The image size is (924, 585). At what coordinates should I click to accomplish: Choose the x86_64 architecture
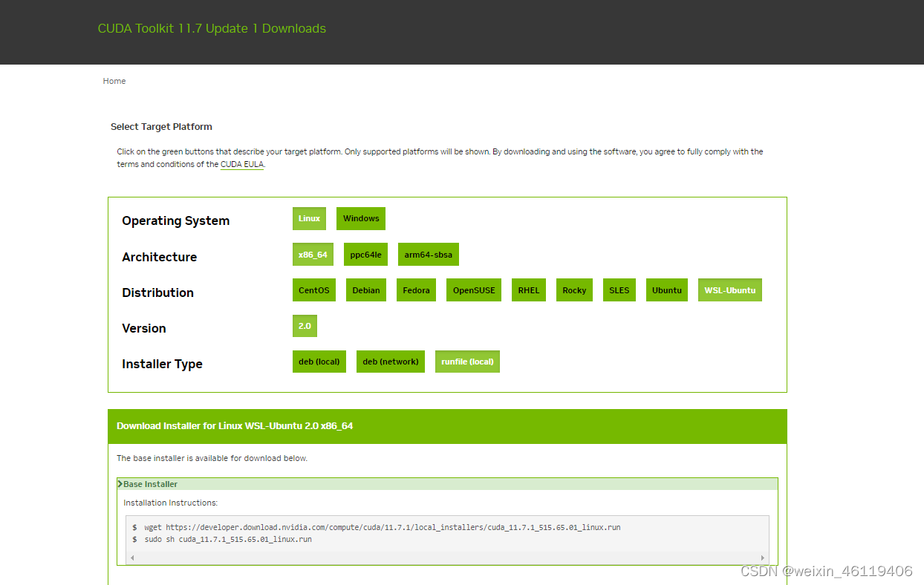point(313,255)
